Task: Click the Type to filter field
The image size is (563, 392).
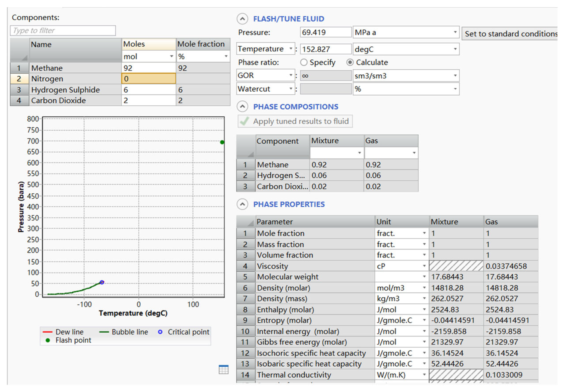Action: (x=63, y=31)
